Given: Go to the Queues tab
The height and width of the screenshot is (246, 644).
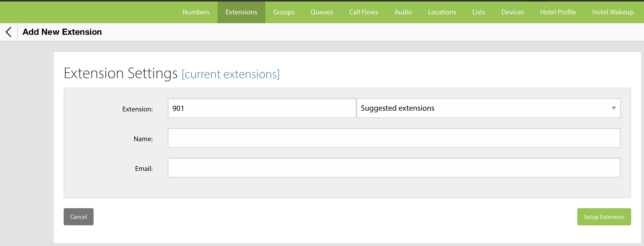Looking at the screenshot, I should (x=322, y=12).
